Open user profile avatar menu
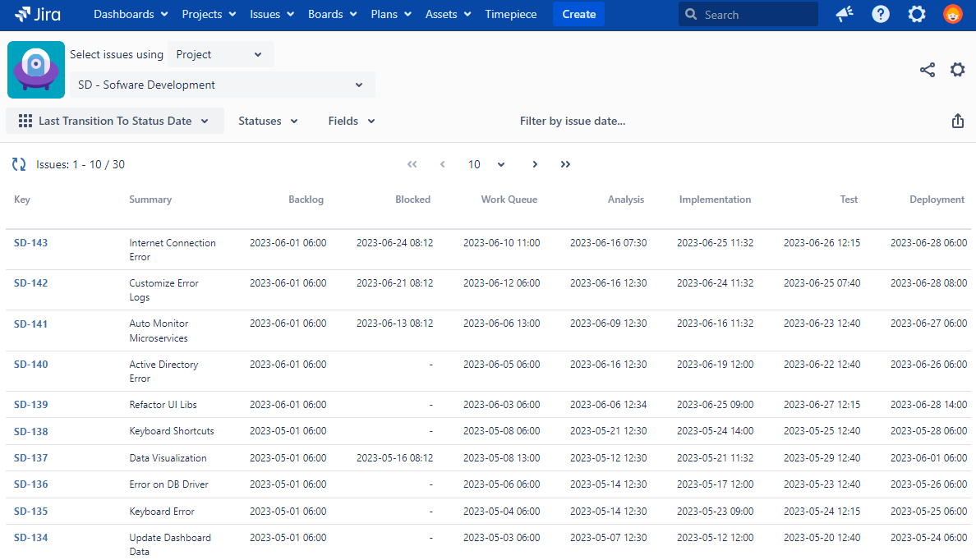976x560 pixels. coord(952,14)
